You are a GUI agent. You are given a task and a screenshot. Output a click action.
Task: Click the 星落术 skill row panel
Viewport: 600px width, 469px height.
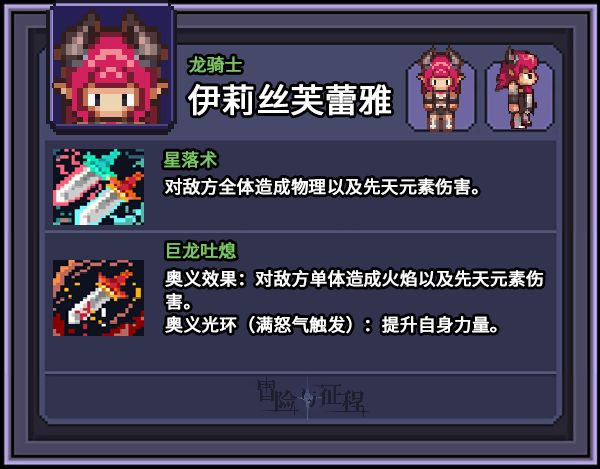tap(300, 186)
